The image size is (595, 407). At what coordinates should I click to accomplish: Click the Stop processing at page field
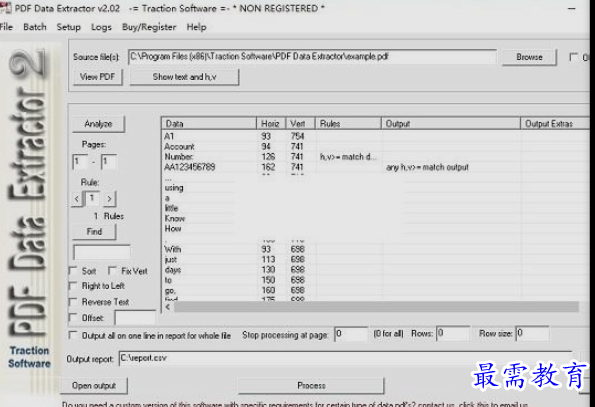point(351,334)
